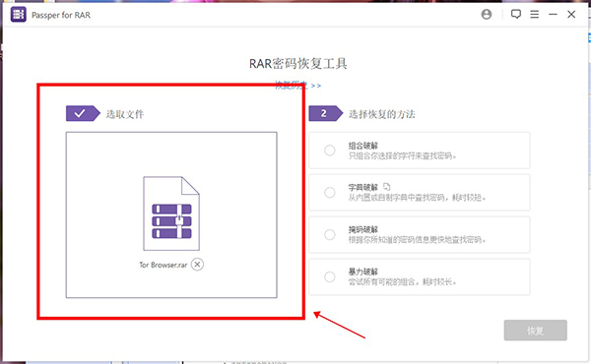
Task: Click the checkmark step badge for 选取文件
Action: coord(83,113)
